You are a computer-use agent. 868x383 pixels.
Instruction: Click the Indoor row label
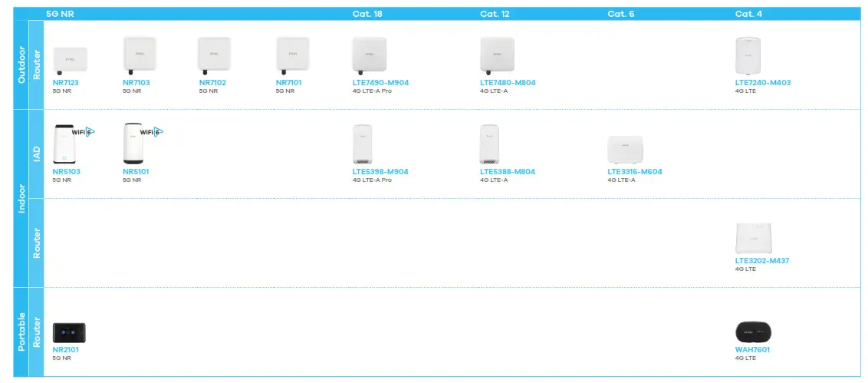pyautogui.click(x=21, y=199)
